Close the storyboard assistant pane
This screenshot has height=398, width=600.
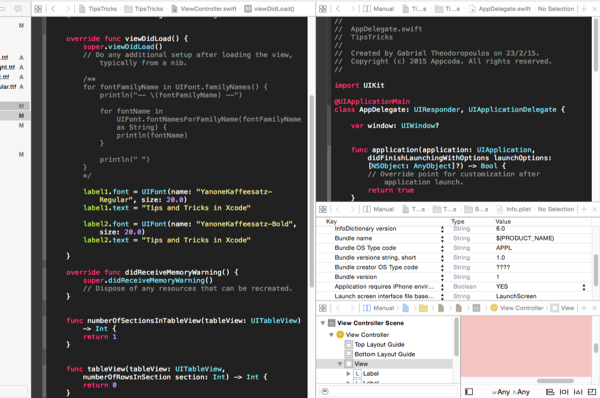coord(595,308)
